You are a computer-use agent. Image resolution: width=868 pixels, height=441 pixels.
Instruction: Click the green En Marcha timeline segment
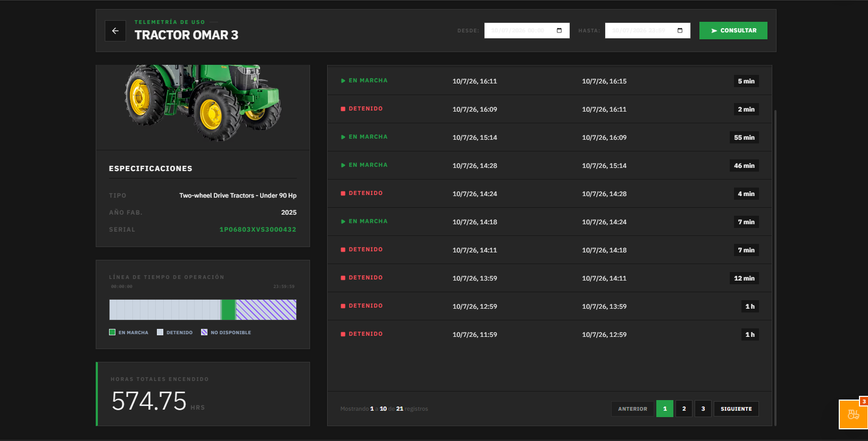tap(229, 310)
